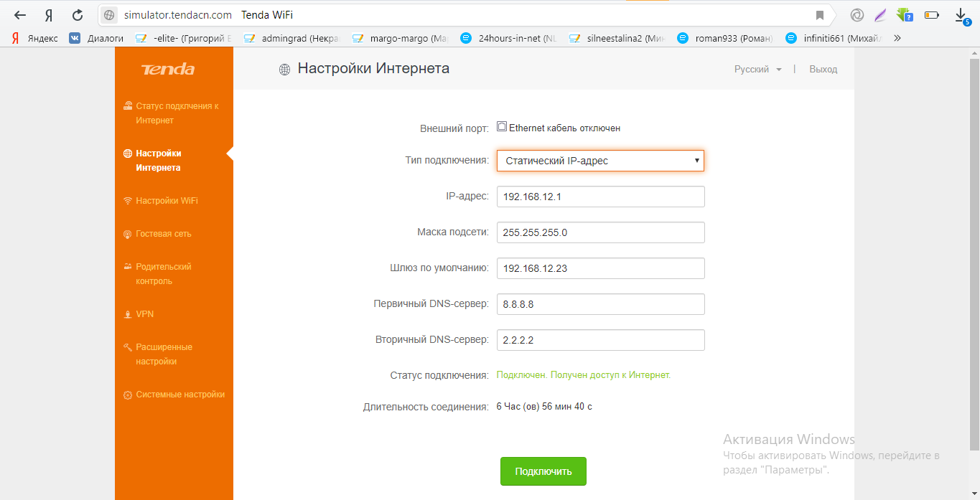Click the green Подключить button

(x=543, y=471)
